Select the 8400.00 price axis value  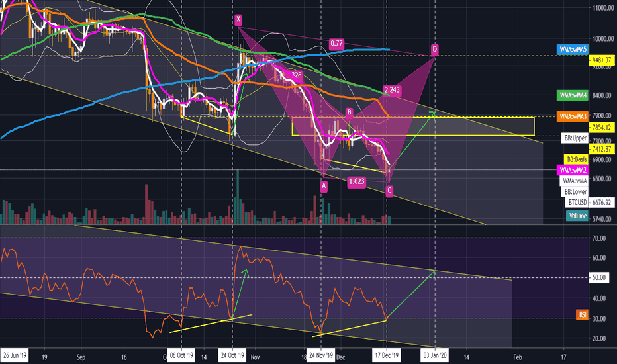[x=602, y=95]
